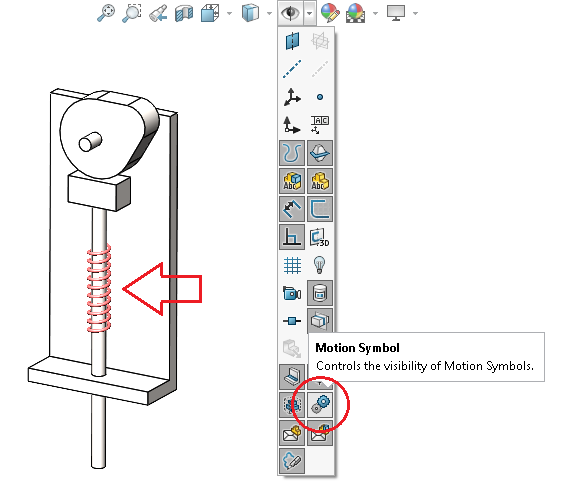Expand the View Orientation dropdown arrow
This screenshot has width=563, height=497.
click(x=229, y=14)
